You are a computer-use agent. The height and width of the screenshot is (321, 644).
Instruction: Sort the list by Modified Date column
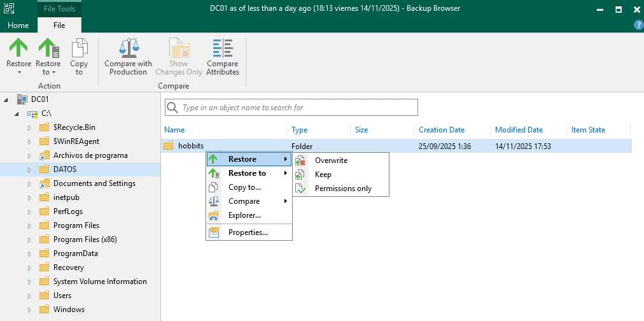pyautogui.click(x=519, y=130)
